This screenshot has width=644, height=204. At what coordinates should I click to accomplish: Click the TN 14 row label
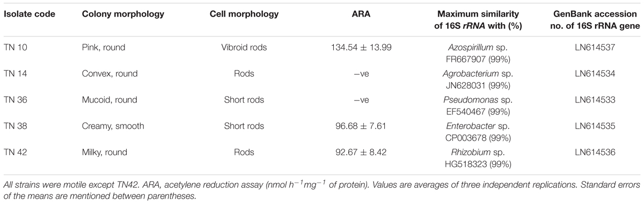click(16, 73)
